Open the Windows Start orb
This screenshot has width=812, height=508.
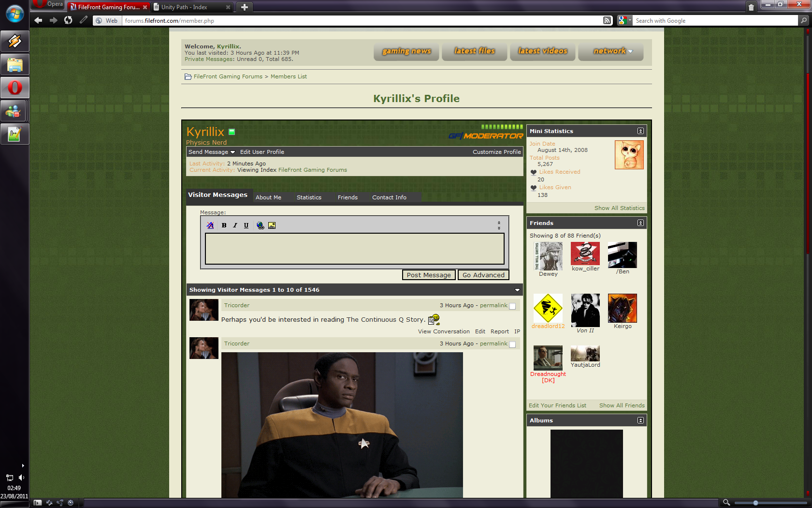point(14,14)
